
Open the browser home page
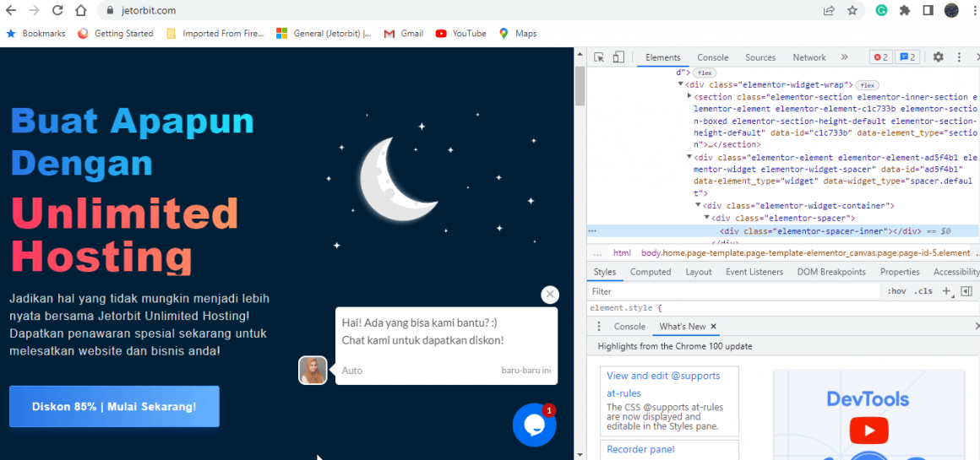[80, 10]
